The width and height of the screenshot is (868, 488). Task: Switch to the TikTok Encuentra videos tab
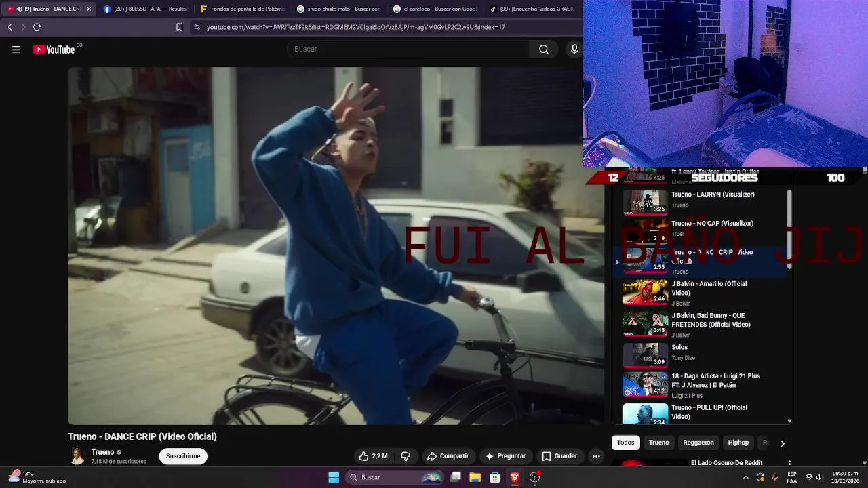pos(532,9)
